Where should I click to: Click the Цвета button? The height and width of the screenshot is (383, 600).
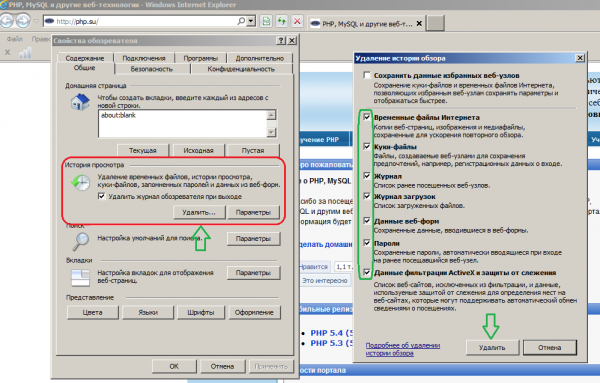93,312
